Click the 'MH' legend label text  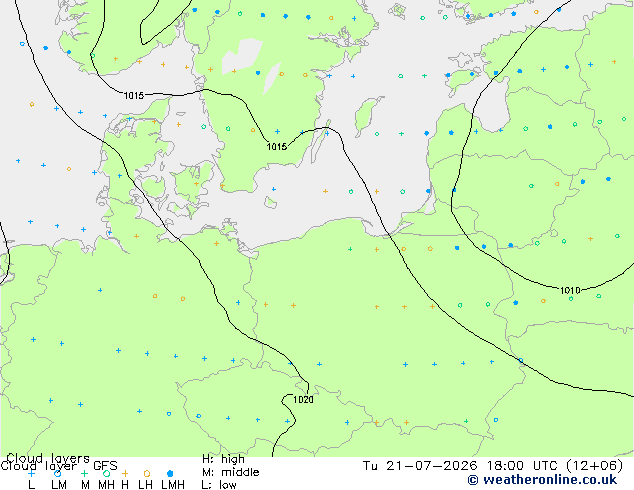tap(106, 485)
